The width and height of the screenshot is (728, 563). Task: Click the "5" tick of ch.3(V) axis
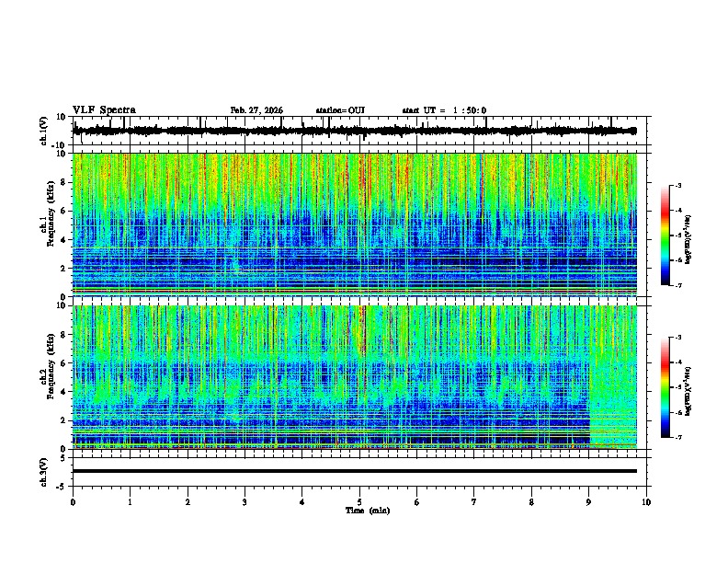point(64,458)
